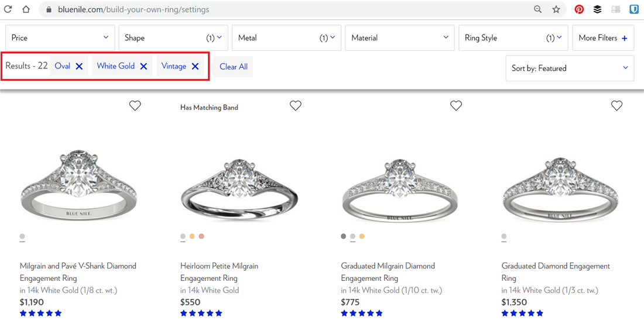
Task: Favorite the Graduated Milgrain Diamond ring
Action: pos(456,105)
